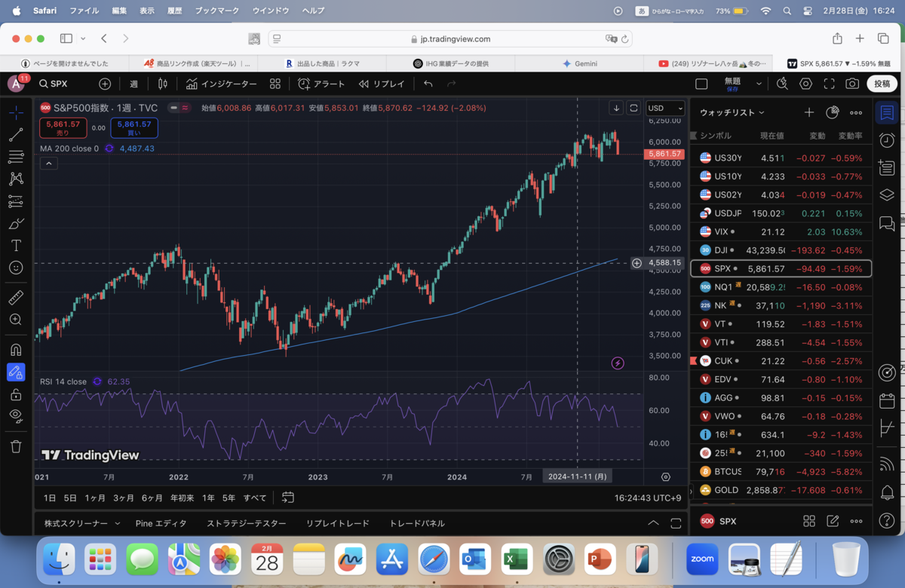Open the go-to-date calendar icon
905x588 pixels.
288,498
